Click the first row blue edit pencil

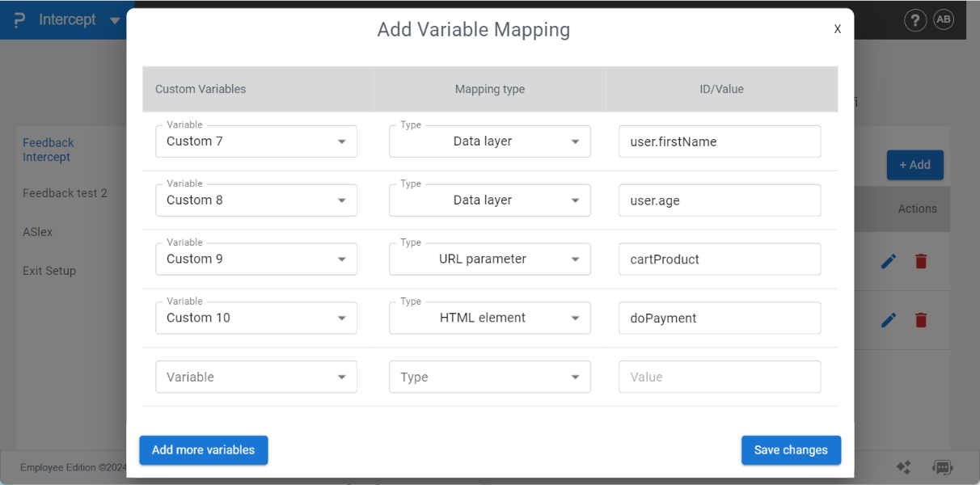click(889, 261)
